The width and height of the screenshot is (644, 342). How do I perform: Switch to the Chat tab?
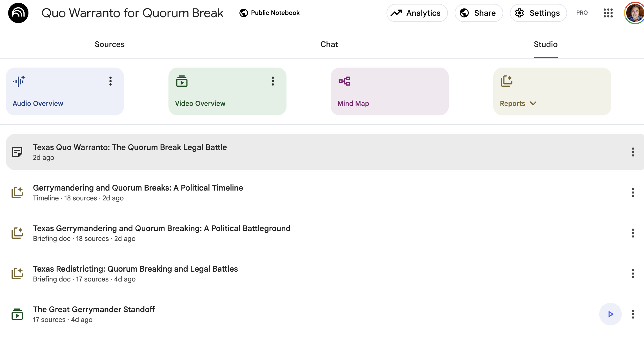coord(329,44)
